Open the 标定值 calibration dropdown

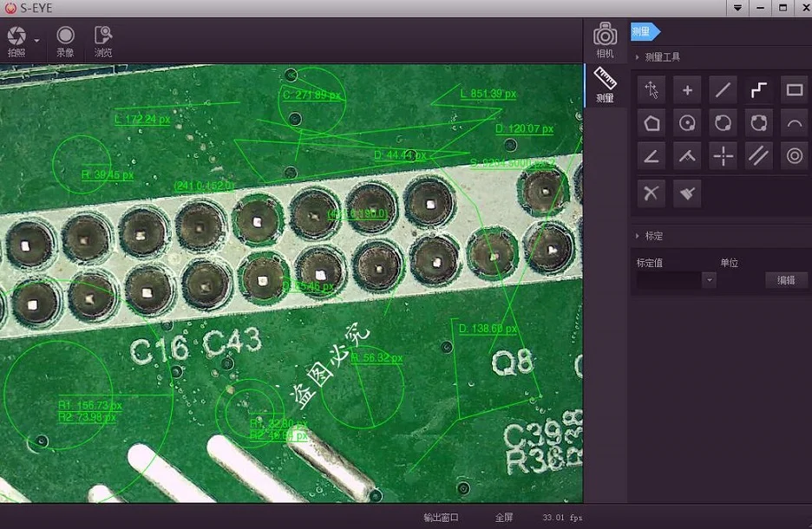(x=710, y=280)
